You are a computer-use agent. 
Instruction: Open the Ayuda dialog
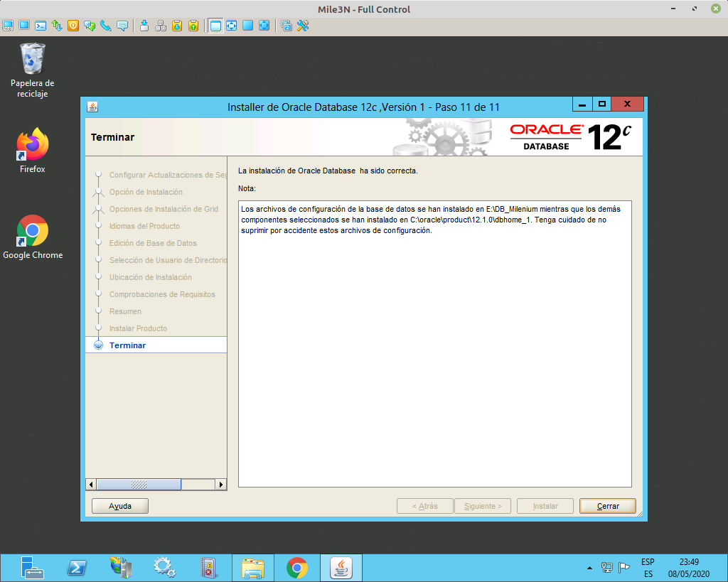119,505
